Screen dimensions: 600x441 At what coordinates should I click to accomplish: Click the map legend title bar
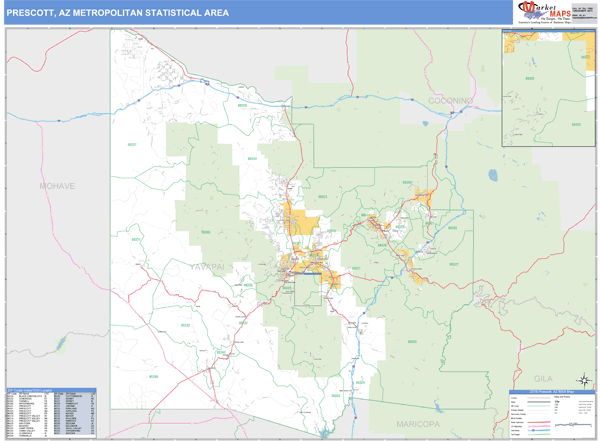(552, 391)
